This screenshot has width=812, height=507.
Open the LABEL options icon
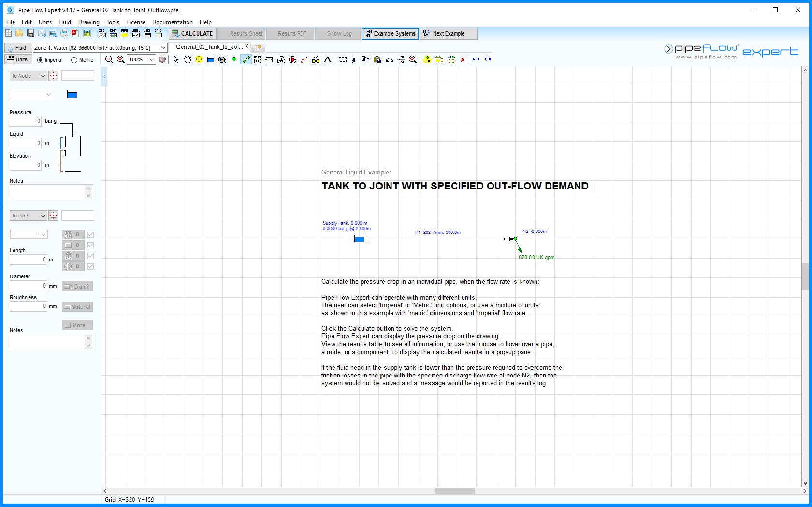click(x=136, y=33)
